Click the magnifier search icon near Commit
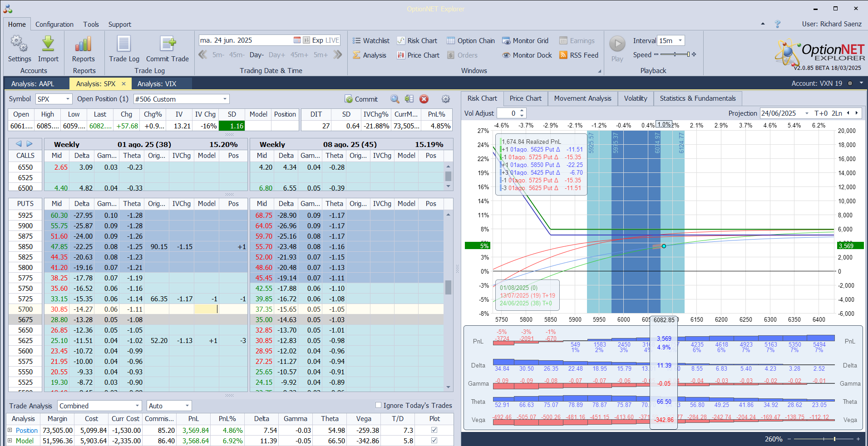This screenshot has width=868, height=446. point(395,99)
